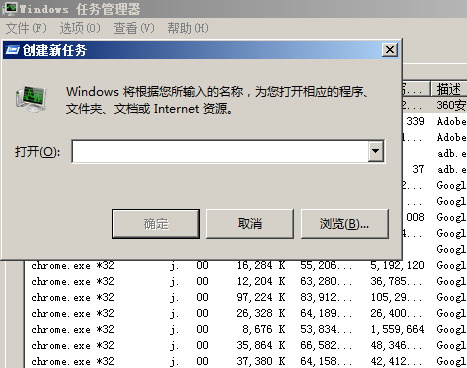Open the 帮助(H) menu
Image resolution: width=467 pixels, height=368 pixels.
(x=188, y=28)
